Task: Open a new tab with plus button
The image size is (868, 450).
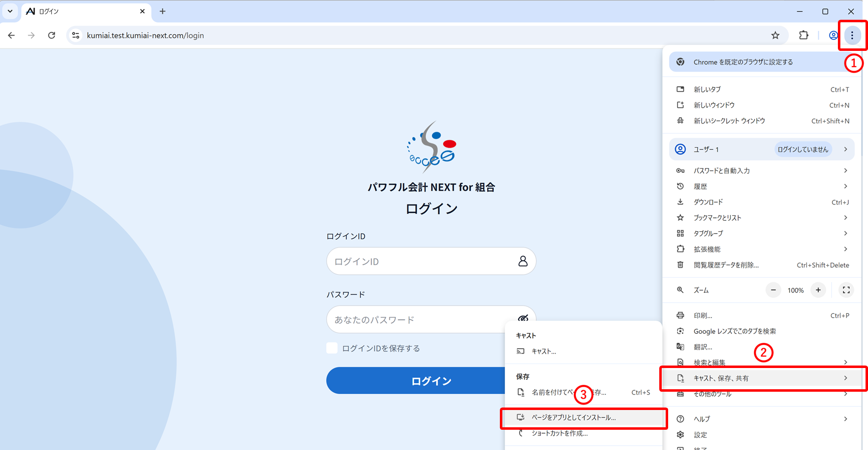Action: 162,11
